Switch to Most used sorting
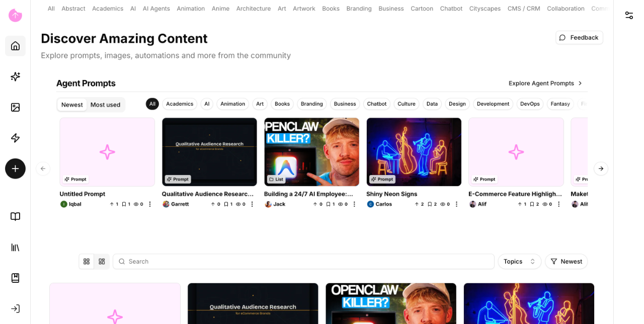The width and height of the screenshot is (644, 324). [105, 105]
